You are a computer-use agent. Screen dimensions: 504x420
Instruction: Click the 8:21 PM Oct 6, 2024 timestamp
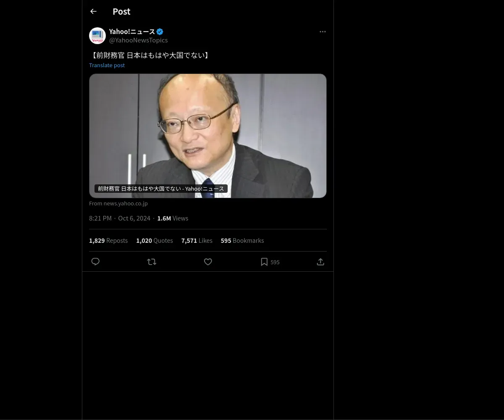[120, 218]
